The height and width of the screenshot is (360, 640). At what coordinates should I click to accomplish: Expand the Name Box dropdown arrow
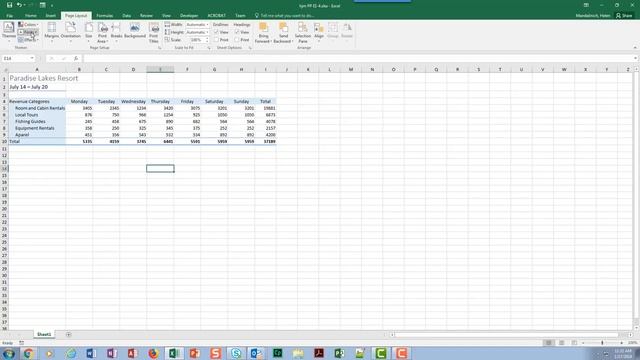coord(32,58)
